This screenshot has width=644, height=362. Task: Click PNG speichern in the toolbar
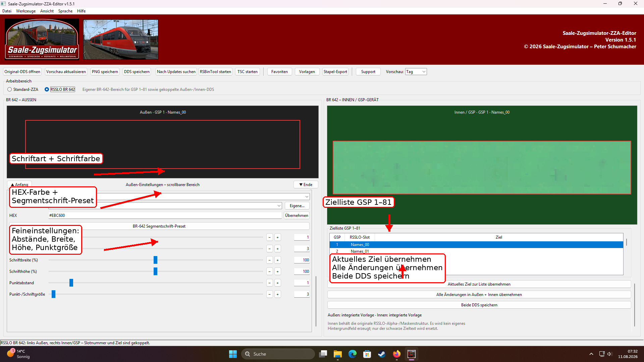pyautogui.click(x=105, y=72)
